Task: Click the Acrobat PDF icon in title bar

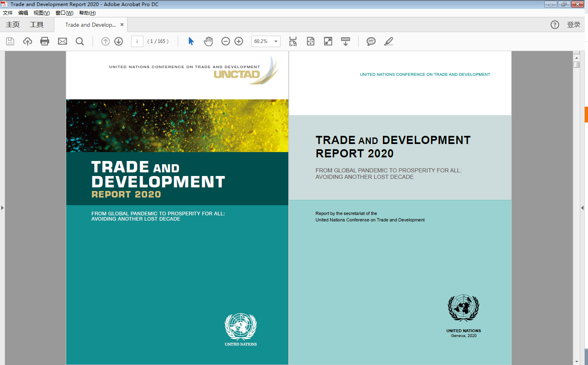Action: pos(4,4)
